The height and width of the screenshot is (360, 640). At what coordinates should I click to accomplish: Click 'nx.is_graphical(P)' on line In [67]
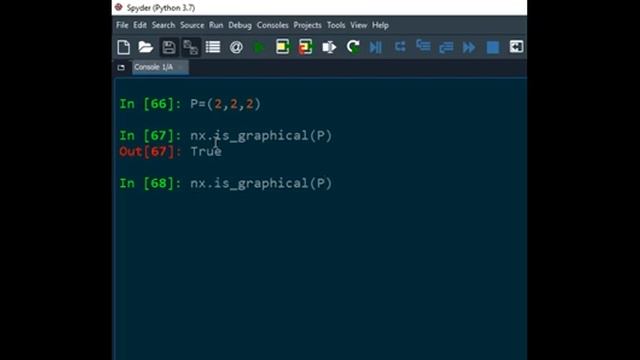pos(261,136)
